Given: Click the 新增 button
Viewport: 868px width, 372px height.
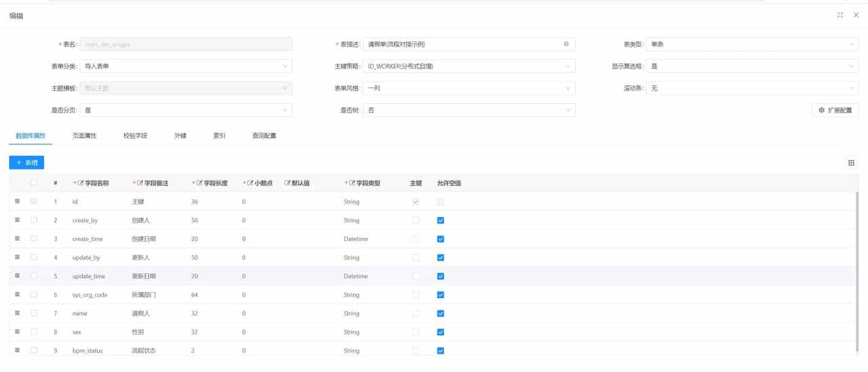Looking at the screenshot, I should click(x=26, y=163).
